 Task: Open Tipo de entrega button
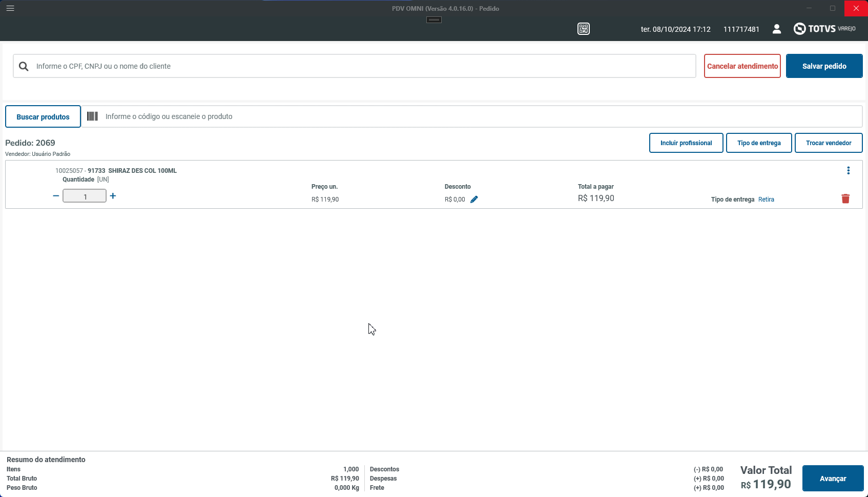(759, 143)
